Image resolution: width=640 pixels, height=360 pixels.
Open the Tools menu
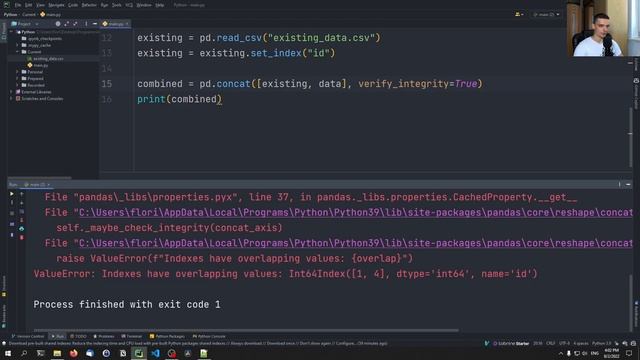(x=117, y=5)
